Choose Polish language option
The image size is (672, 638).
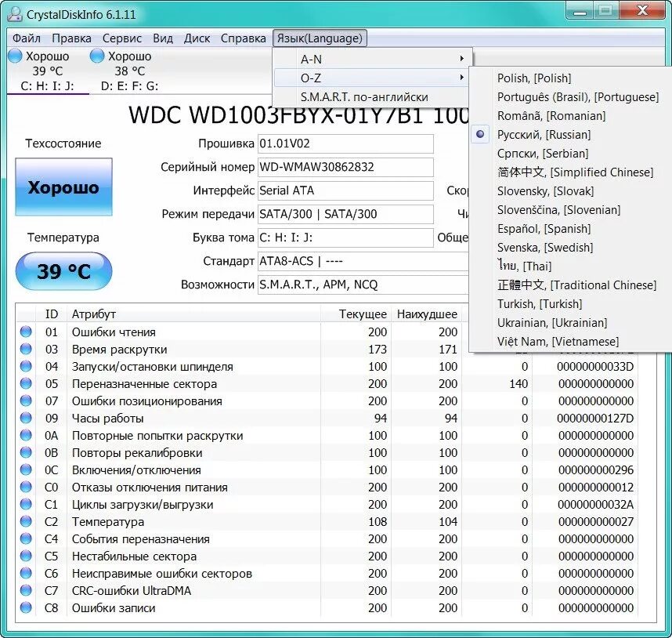point(570,78)
